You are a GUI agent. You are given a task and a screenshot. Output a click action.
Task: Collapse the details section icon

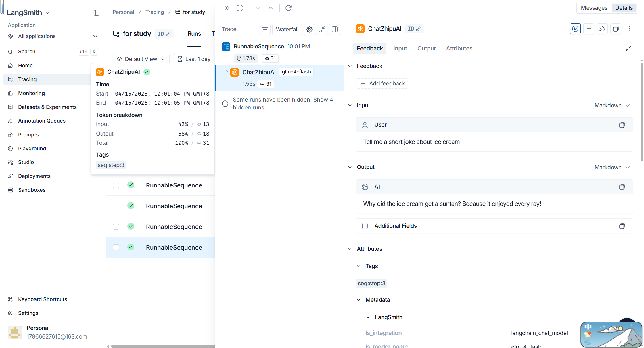[x=628, y=49]
